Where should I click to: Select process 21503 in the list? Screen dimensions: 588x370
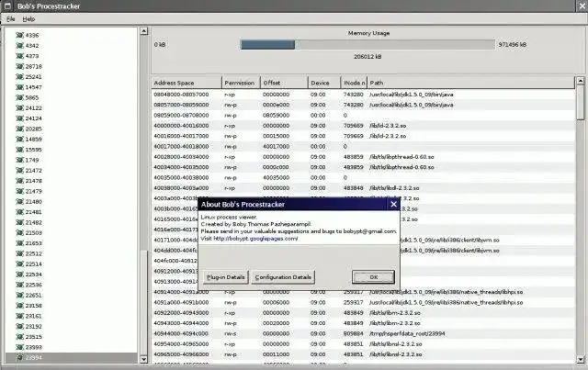pyautogui.click(x=33, y=233)
